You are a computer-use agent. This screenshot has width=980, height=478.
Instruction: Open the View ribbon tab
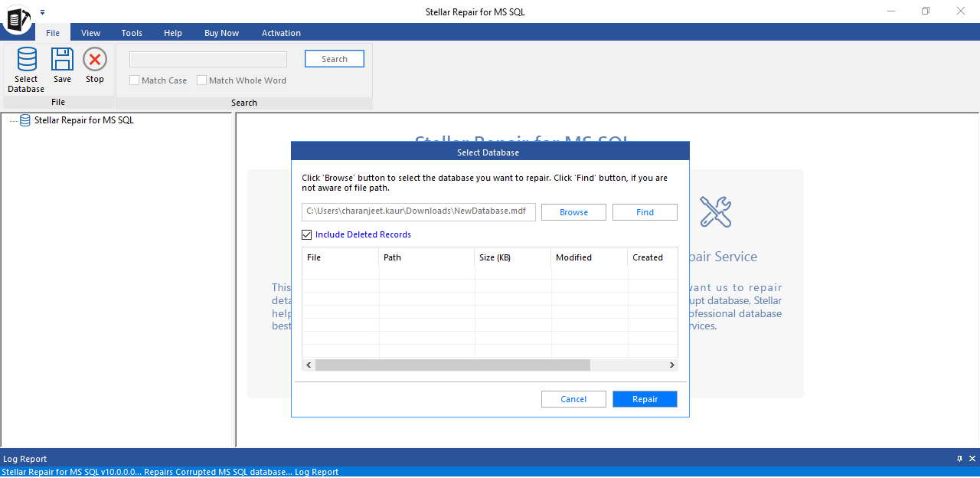pyautogui.click(x=91, y=33)
